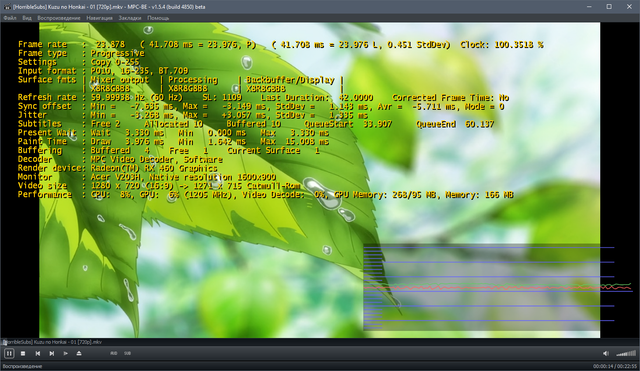Step forward one frame
640x371 pixels.
click(65, 353)
